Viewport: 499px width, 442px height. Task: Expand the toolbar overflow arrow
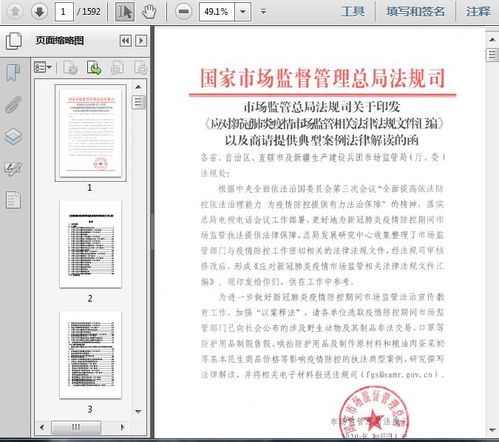point(263,12)
